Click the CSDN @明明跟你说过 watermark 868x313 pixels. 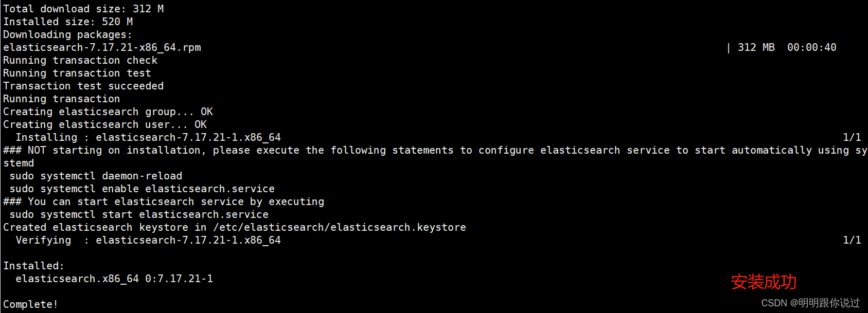[x=810, y=303]
